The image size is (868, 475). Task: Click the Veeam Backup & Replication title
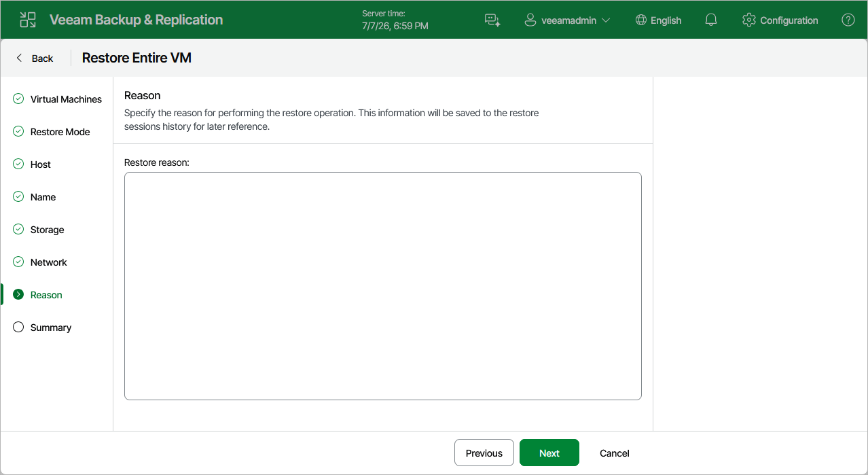(x=136, y=20)
